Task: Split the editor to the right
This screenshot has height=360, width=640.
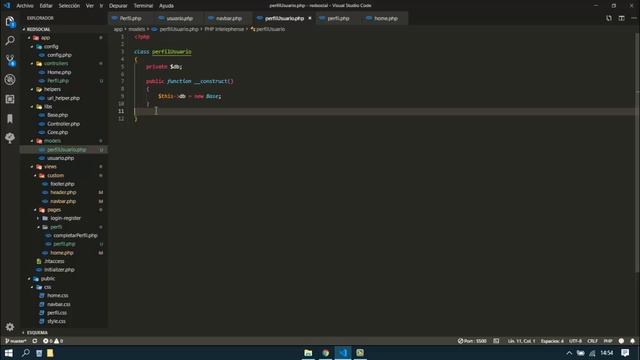Action: tap(621, 18)
